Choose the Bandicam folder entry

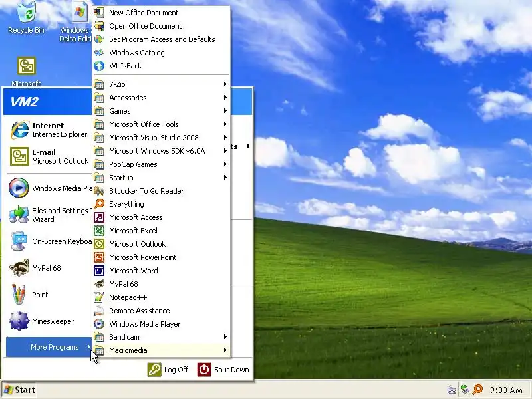click(x=161, y=337)
